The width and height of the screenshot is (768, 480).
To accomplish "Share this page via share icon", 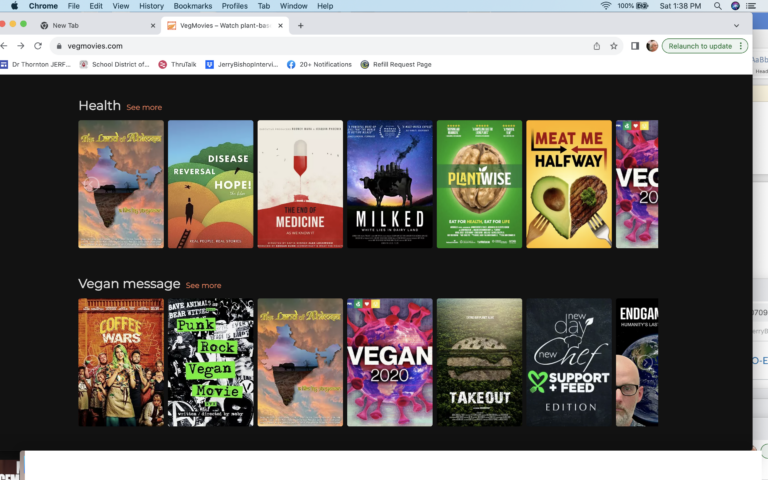I will click(597, 46).
